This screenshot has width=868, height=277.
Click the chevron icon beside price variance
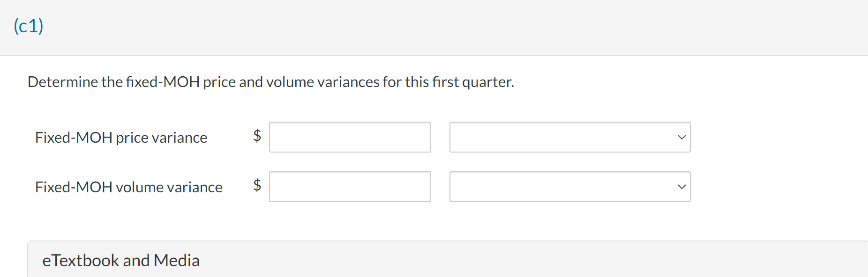tap(682, 137)
